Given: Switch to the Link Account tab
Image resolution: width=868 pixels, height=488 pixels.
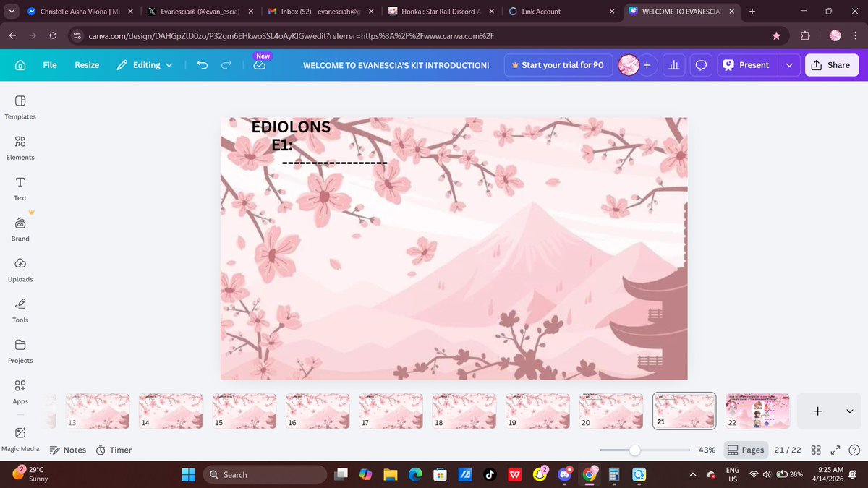Looking at the screenshot, I should pyautogui.click(x=560, y=12).
